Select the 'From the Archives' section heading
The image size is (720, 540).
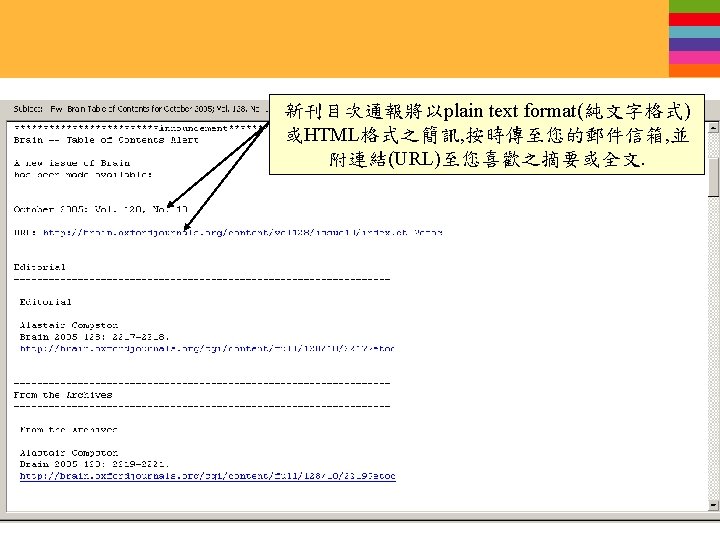click(x=63, y=395)
